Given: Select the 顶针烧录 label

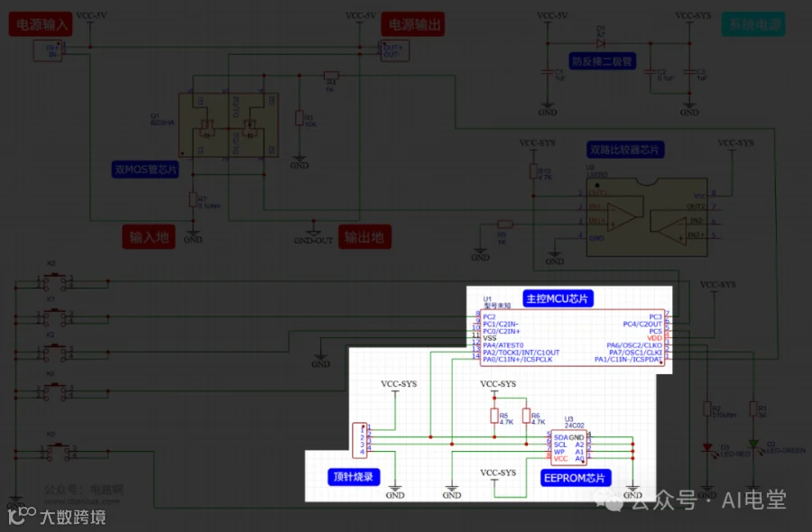Looking at the screenshot, I should pyautogui.click(x=354, y=477).
